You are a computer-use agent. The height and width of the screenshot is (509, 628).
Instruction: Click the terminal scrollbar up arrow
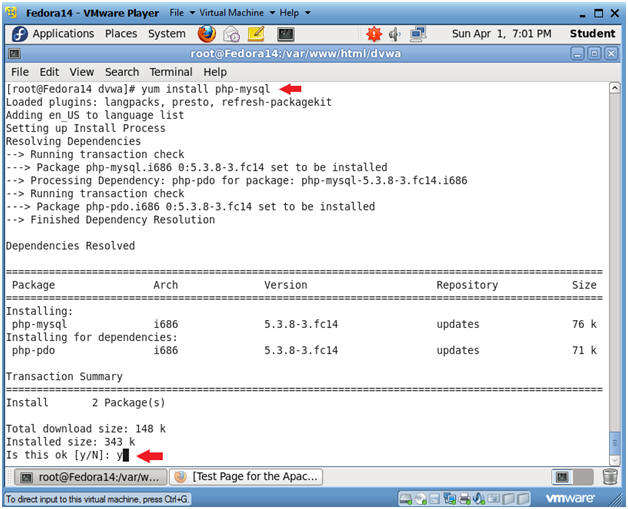coord(615,88)
